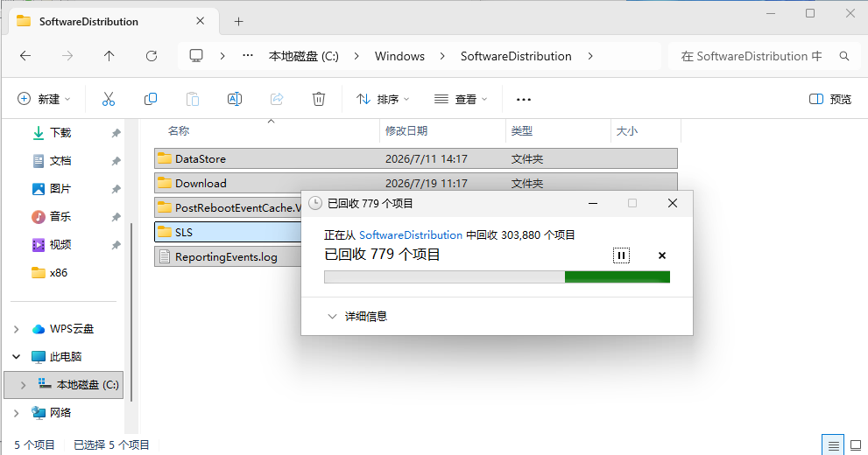Open more options ellipsis in toolbar
Viewport: 868px width, 455px height.
click(x=524, y=100)
